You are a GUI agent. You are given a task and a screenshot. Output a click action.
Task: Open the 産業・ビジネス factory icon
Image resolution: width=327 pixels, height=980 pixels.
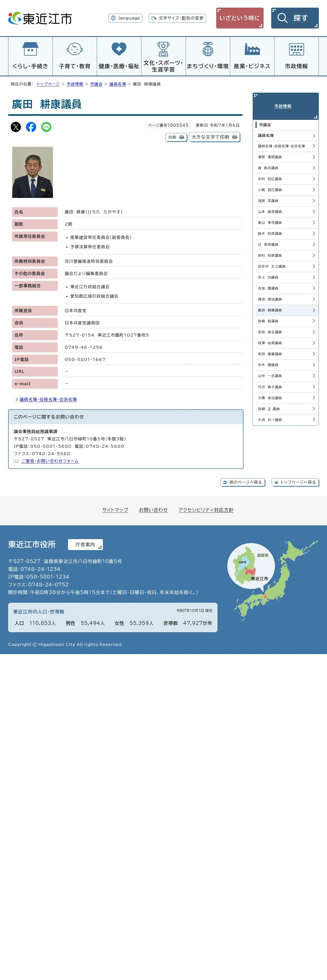pos(252,49)
